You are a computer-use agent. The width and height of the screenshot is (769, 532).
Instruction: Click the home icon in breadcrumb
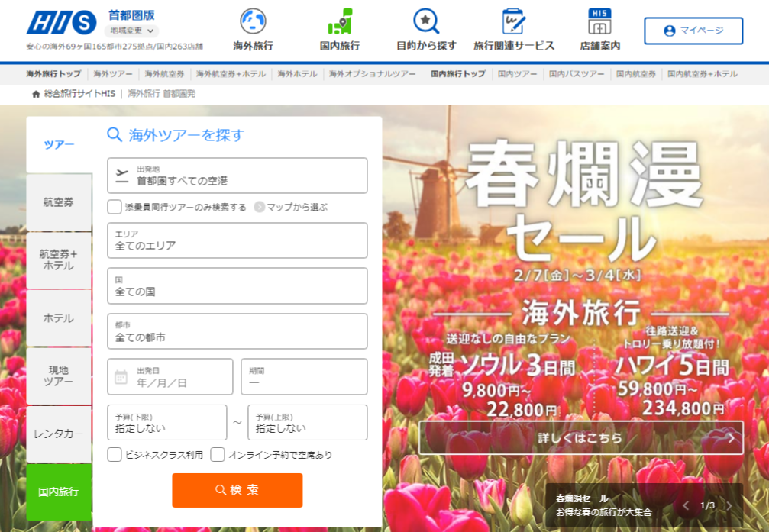point(36,94)
